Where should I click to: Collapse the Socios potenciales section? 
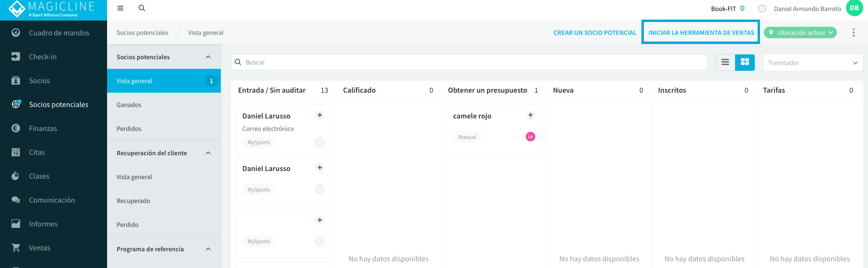208,57
